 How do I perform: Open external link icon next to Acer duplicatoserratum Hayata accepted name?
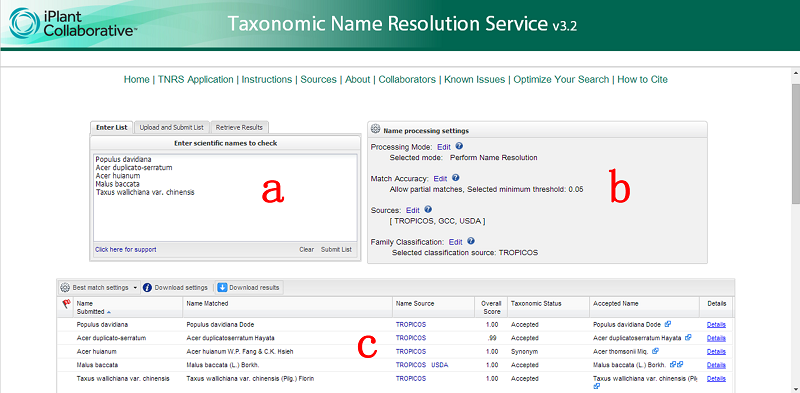click(x=688, y=337)
